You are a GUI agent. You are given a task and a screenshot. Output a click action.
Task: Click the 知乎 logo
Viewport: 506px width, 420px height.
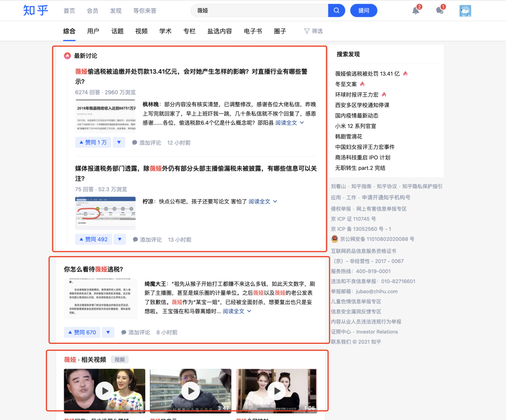point(35,10)
